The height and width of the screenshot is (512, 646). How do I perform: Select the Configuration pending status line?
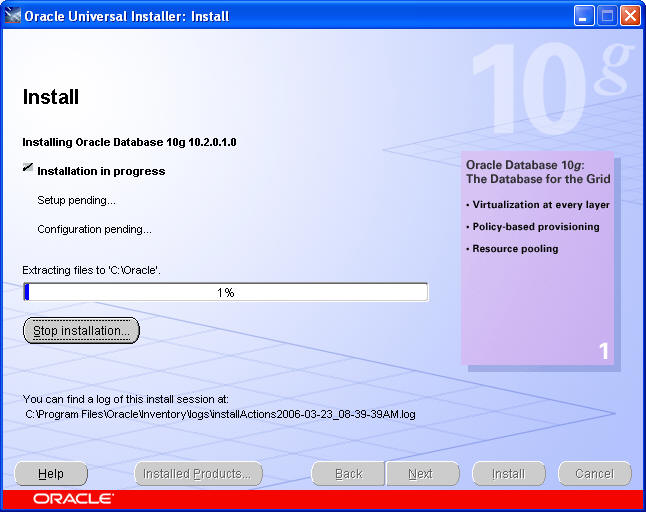[94, 229]
